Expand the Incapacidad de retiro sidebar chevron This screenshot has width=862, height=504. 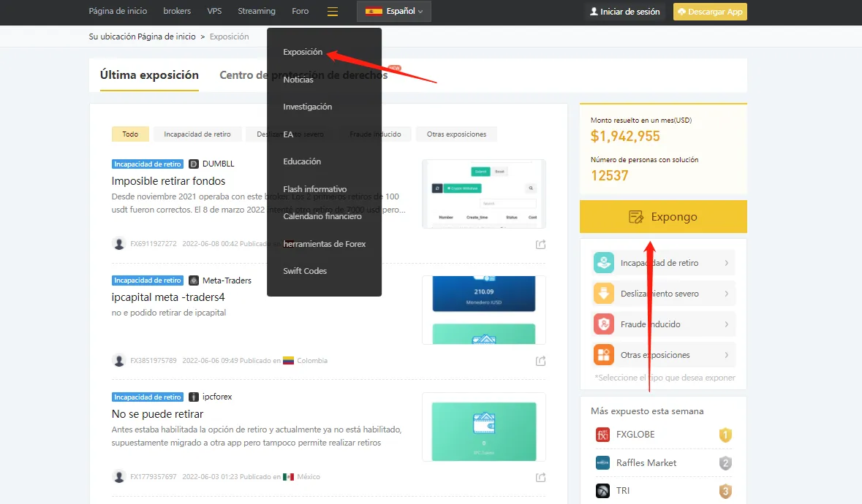726,263
